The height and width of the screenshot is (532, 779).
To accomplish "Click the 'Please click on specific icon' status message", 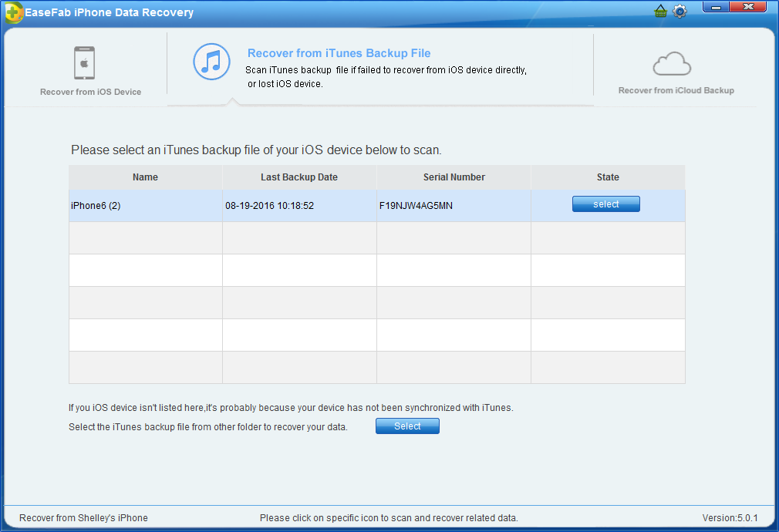I will coord(389,518).
